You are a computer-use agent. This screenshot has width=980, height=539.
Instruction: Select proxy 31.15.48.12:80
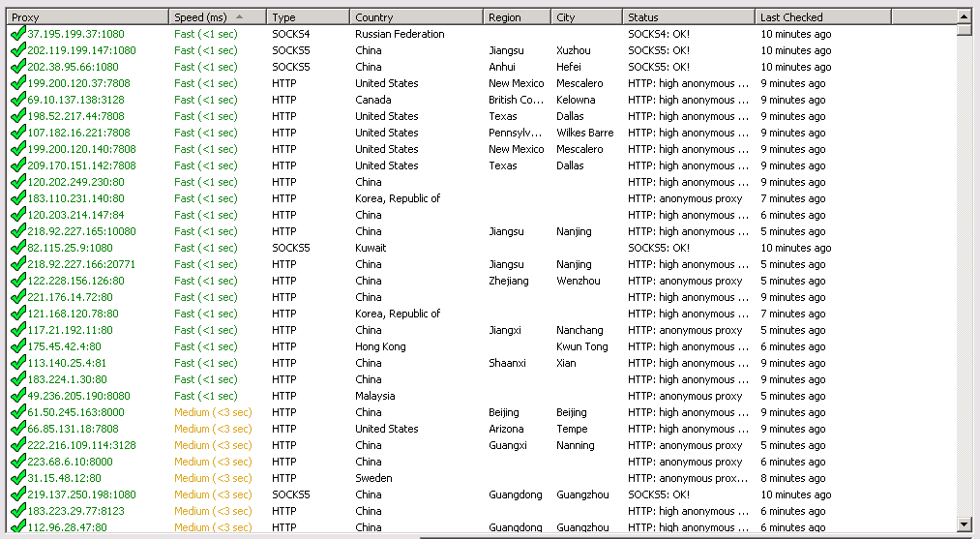click(65, 478)
